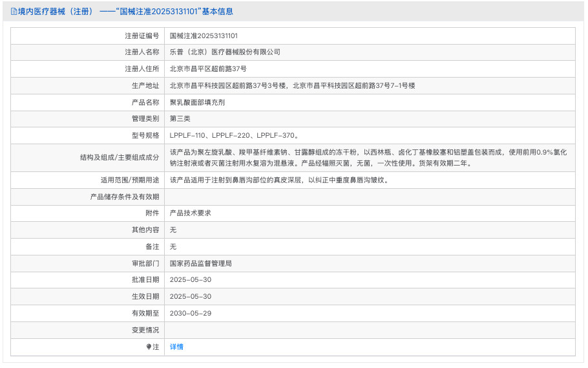Image resolution: width=588 pixels, height=368 pixels.
Task: Click the approval department 国家药品监督管理局
Action: point(200,263)
